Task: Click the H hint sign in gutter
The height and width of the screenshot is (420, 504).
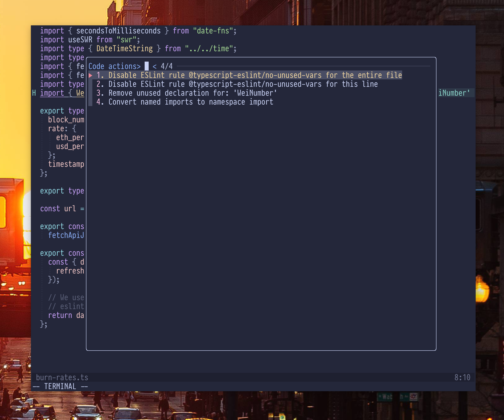Action: (x=34, y=93)
